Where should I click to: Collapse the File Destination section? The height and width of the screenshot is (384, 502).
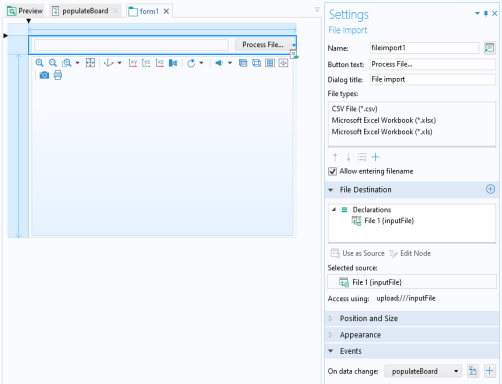[x=330, y=190]
